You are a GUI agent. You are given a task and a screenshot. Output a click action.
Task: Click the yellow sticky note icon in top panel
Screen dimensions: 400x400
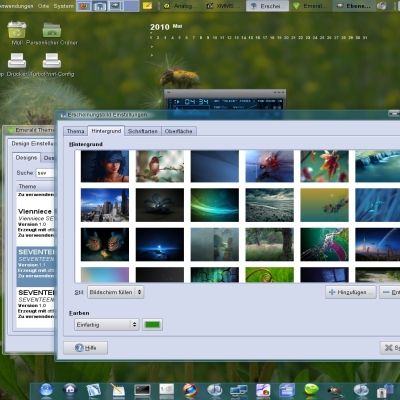click(x=147, y=6)
